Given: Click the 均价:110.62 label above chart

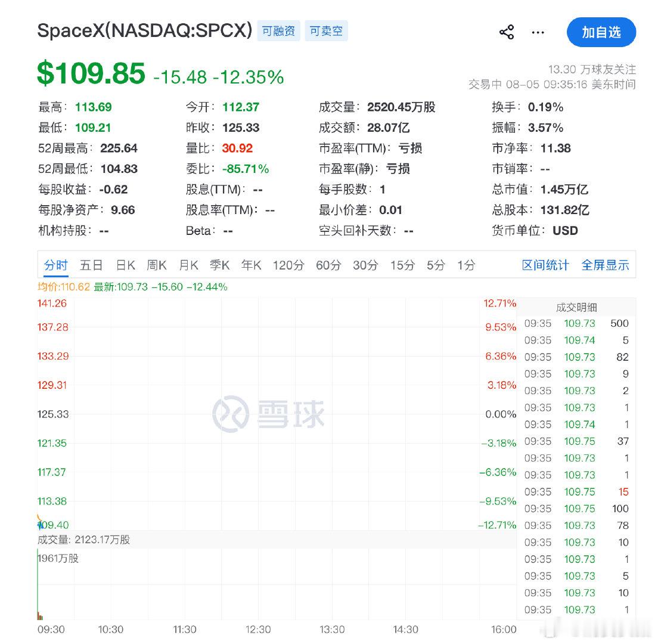Looking at the screenshot, I should (64, 287).
